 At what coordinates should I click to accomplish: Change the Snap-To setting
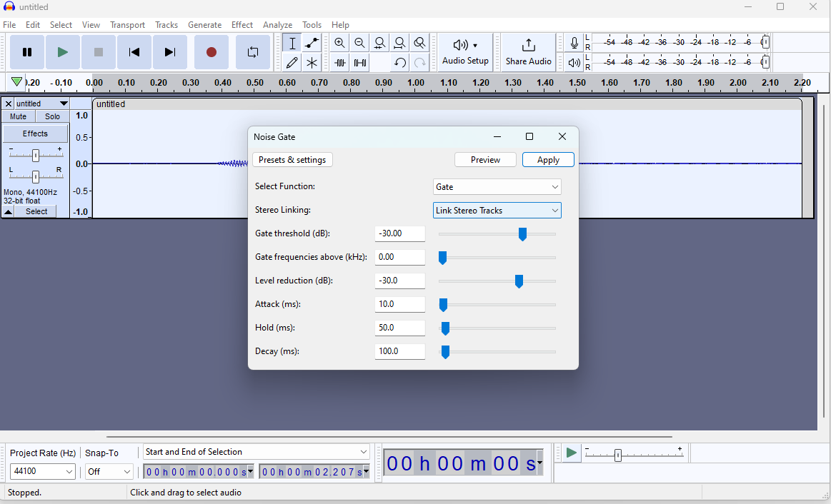(x=109, y=471)
